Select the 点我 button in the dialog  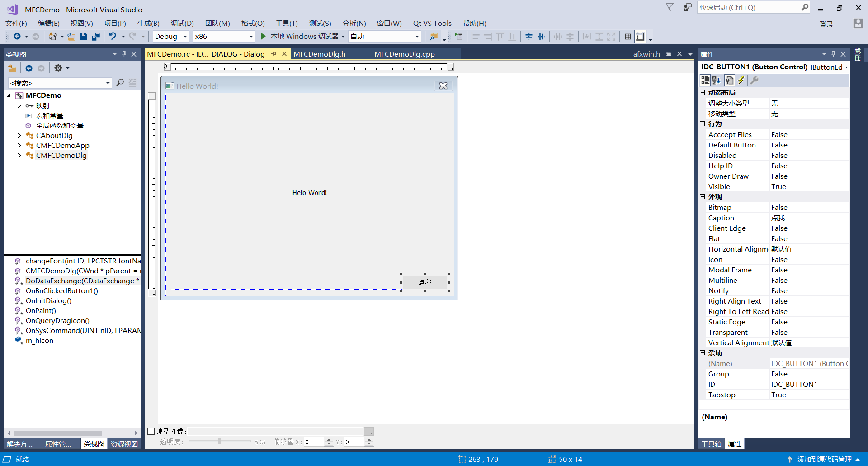(x=425, y=282)
